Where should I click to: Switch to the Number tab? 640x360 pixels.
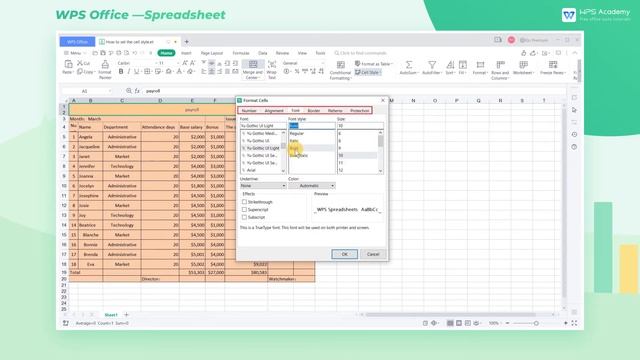pos(249,111)
